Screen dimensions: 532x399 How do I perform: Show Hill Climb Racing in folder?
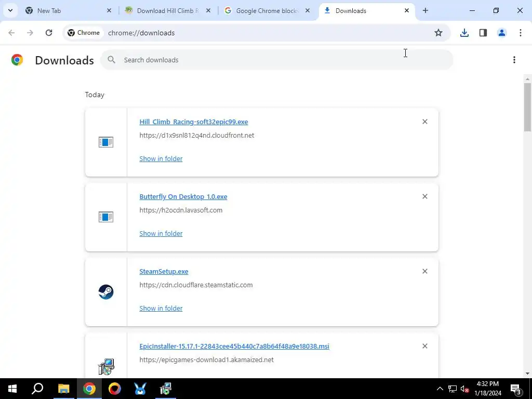(161, 158)
